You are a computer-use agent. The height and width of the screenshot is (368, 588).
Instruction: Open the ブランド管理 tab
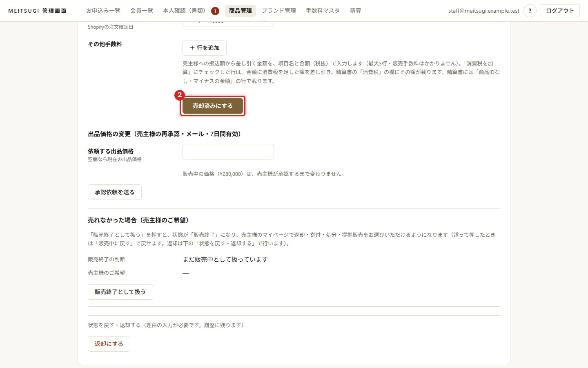point(279,11)
